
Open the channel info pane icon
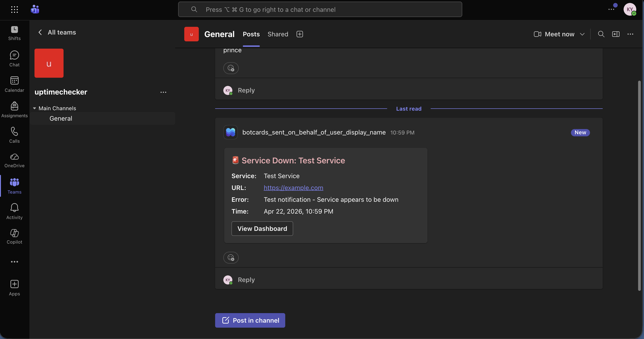click(x=616, y=34)
